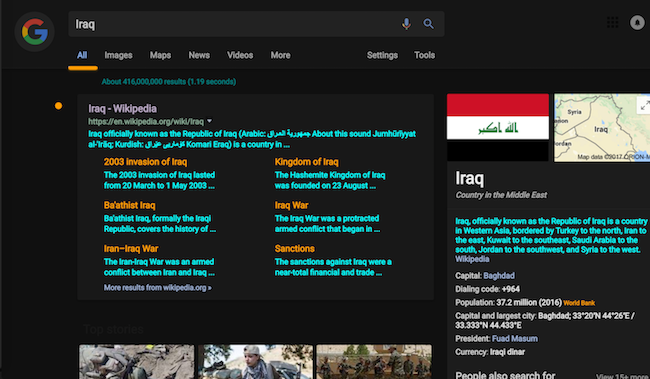
Task: Open the Google apps grid
Action: (612, 22)
